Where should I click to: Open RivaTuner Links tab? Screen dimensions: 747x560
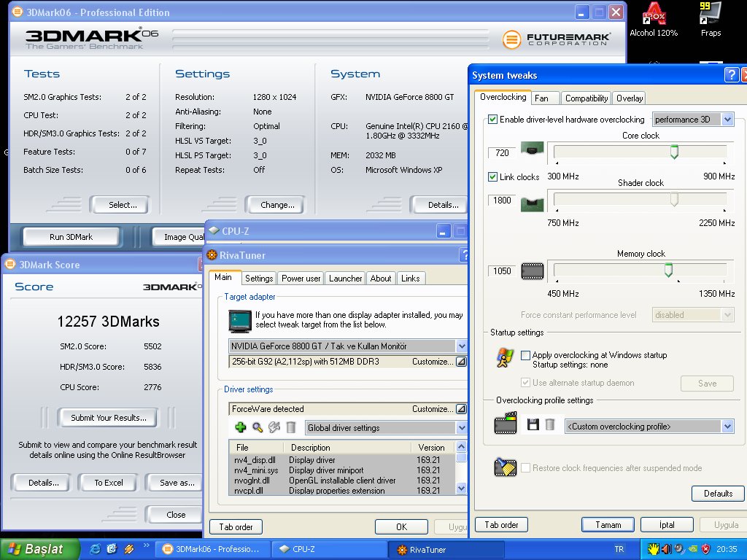[x=410, y=279]
